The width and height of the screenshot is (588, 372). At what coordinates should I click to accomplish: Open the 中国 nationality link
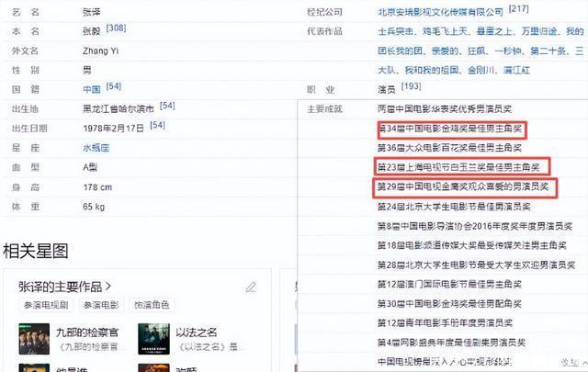[x=91, y=89]
